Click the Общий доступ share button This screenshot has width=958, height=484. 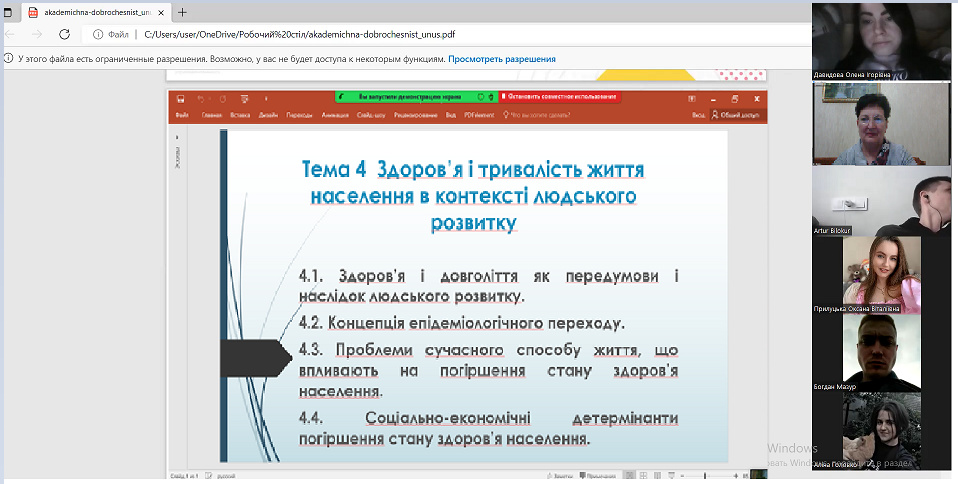tap(736, 115)
